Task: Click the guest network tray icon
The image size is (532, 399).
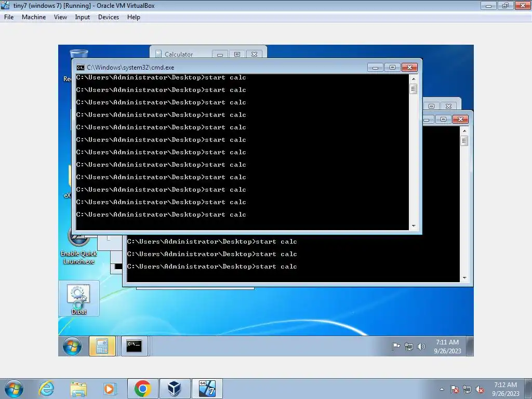Action: point(409,347)
